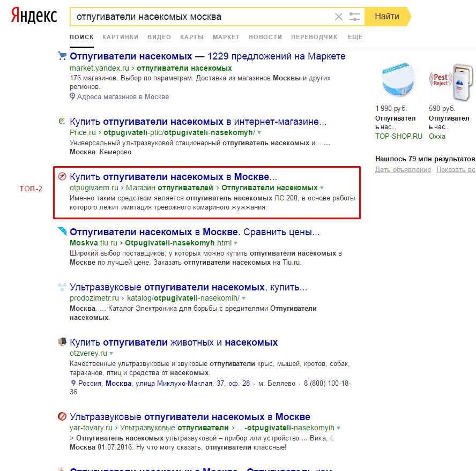Click the 590 руб. price

pyautogui.click(x=442, y=109)
